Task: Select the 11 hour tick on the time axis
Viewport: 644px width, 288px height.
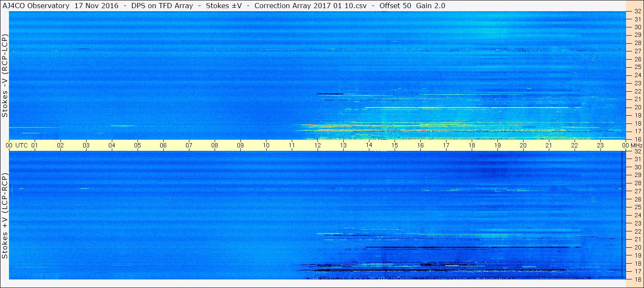Action: point(292,145)
